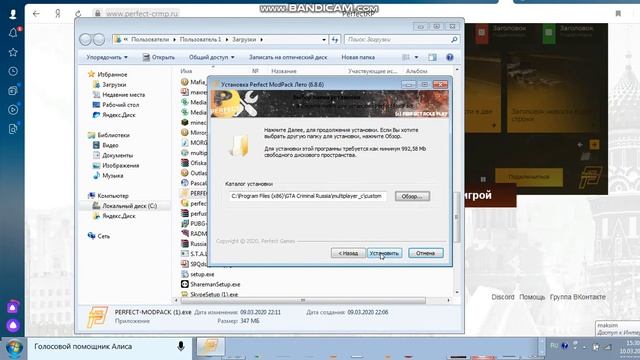Click the browser back arrow
Image resolution: width=640 pixels, height=360 pixels.
pyautogui.click(x=36, y=13)
